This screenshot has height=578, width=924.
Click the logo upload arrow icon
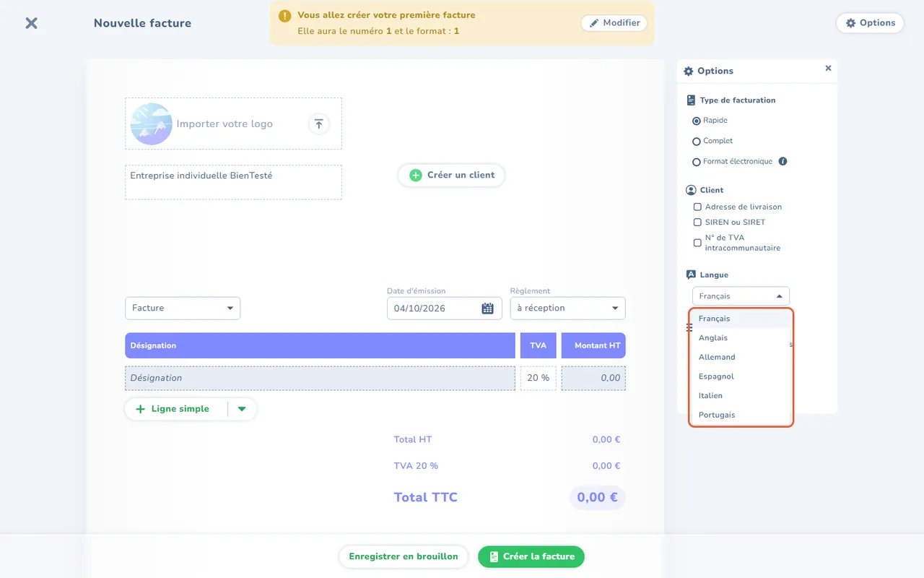[319, 124]
